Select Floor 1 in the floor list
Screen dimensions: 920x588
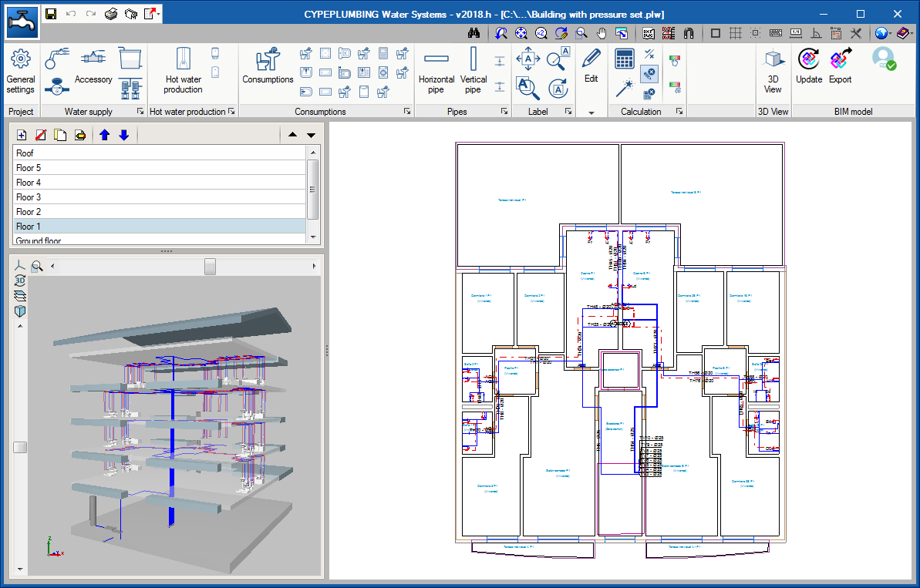coord(159,227)
